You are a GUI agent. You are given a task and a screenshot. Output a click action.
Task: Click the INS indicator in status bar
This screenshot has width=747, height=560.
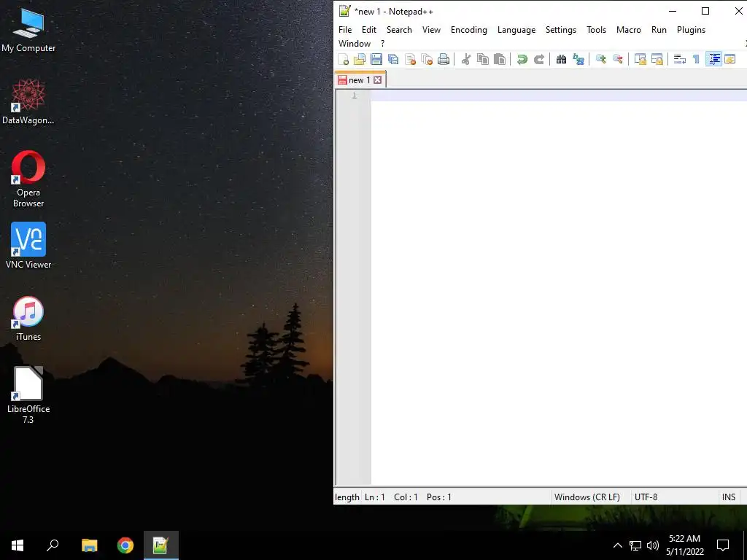(729, 497)
